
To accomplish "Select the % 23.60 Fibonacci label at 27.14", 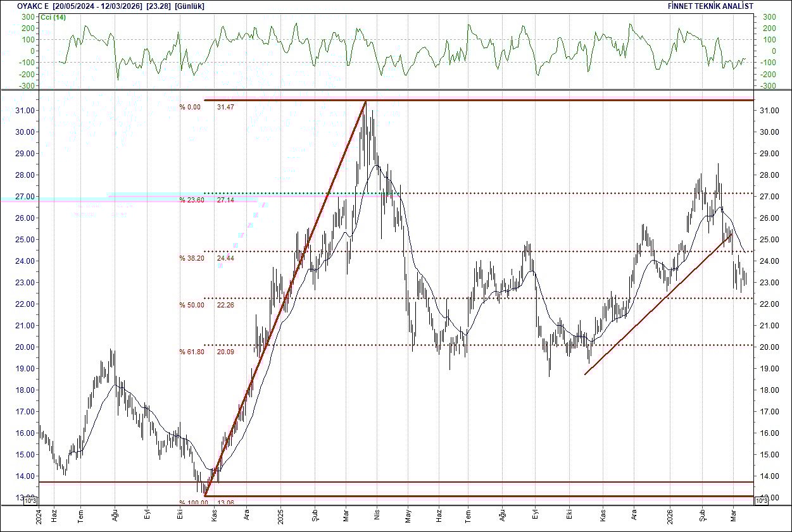I will pos(191,198).
